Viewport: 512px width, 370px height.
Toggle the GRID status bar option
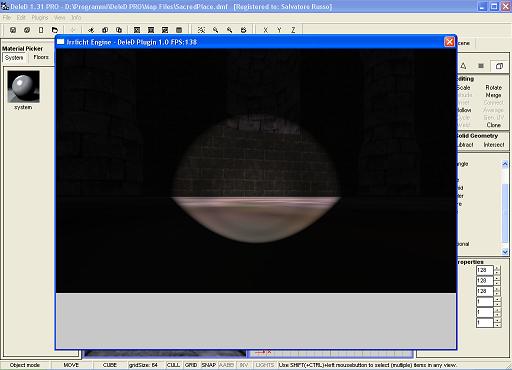pyautogui.click(x=191, y=365)
